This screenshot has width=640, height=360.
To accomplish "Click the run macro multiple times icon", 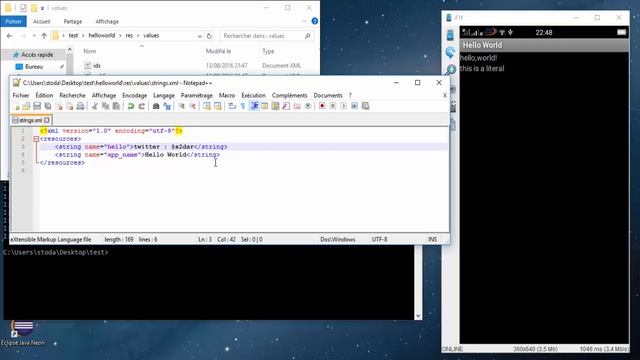I will [354, 106].
